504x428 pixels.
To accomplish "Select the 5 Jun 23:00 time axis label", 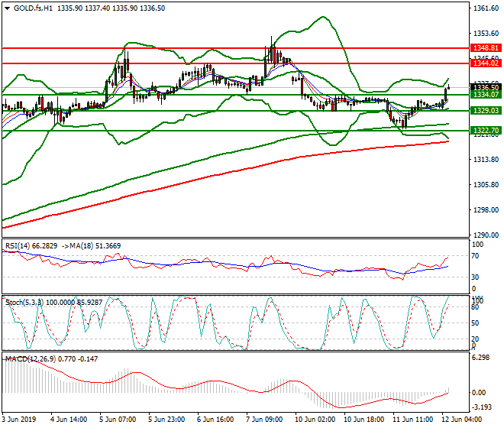I will pyautogui.click(x=166, y=420).
